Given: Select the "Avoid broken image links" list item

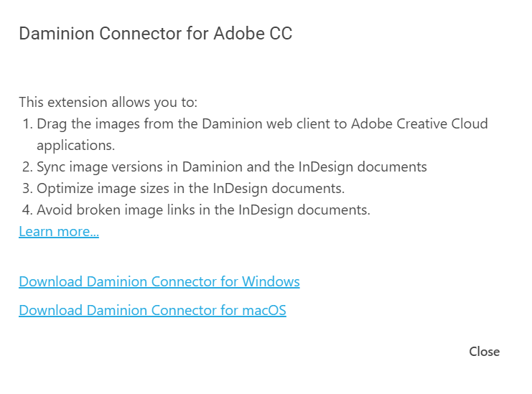Looking at the screenshot, I should click(x=203, y=210).
